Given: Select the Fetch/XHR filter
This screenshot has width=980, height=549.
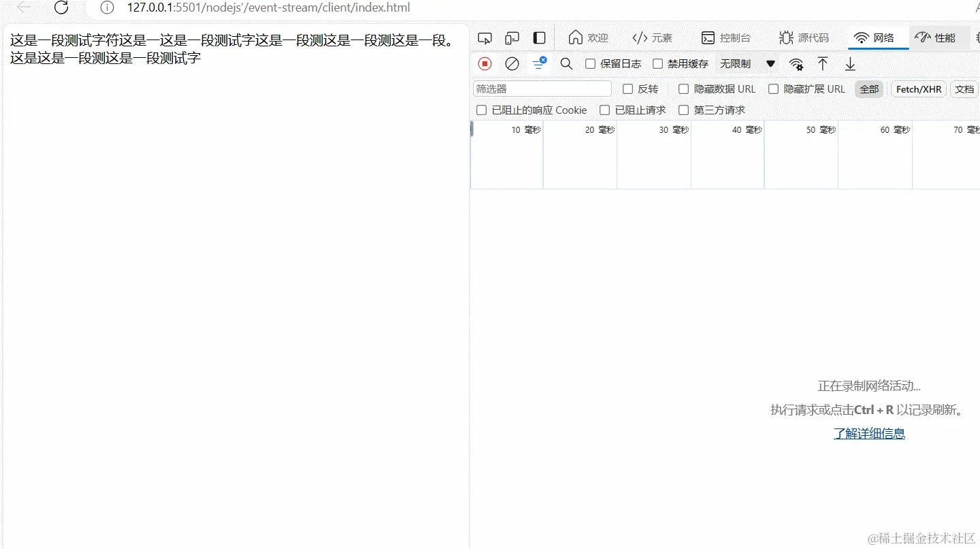Looking at the screenshot, I should [x=918, y=89].
